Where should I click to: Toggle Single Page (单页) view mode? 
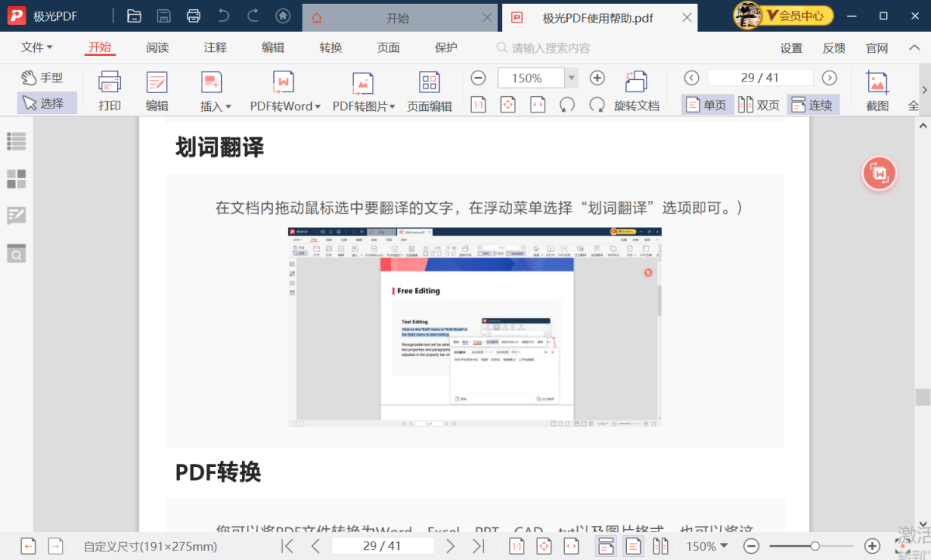[707, 105]
